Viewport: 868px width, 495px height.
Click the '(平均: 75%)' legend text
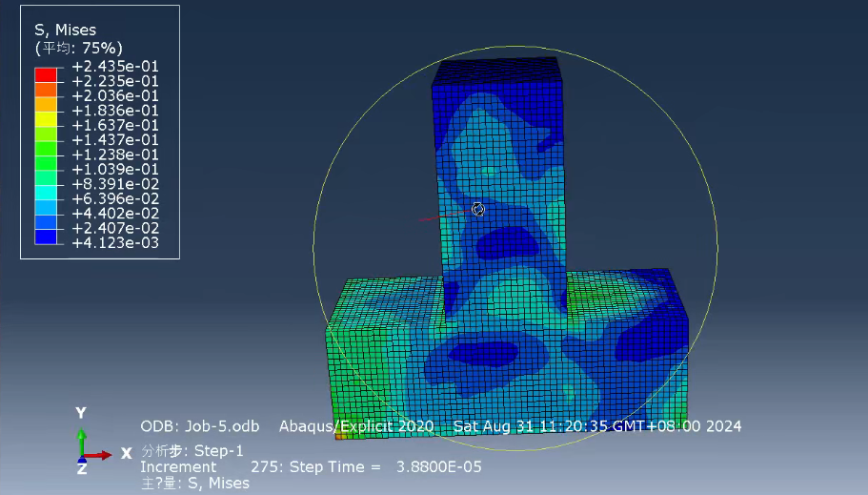click(x=79, y=49)
